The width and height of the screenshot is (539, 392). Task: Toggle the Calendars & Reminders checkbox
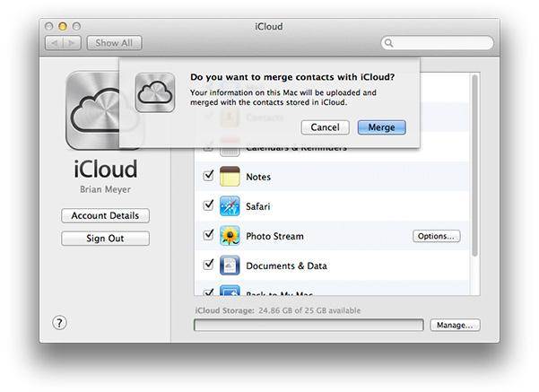[x=208, y=149]
